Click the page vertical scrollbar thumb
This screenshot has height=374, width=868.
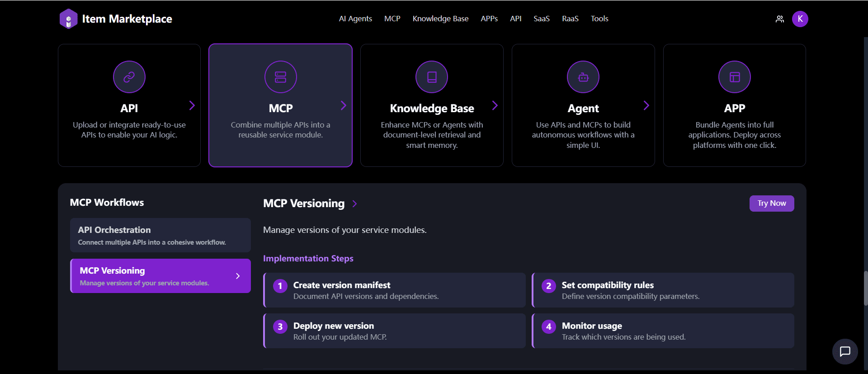tap(866, 289)
